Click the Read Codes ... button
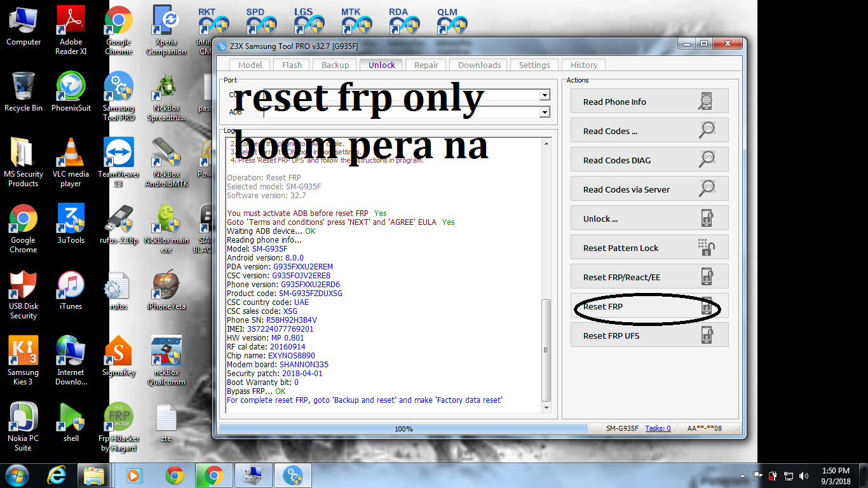This screenshot has height=488, width=868. point(649,131)
